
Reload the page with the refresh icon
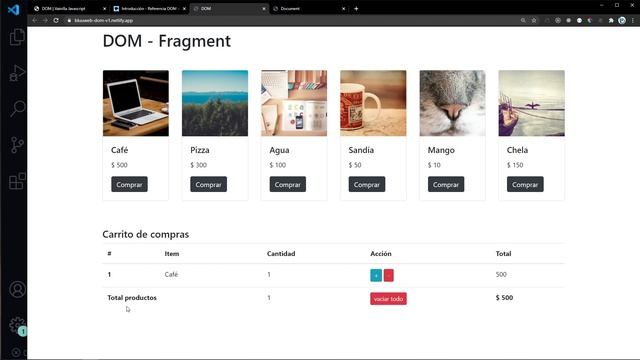56,20
